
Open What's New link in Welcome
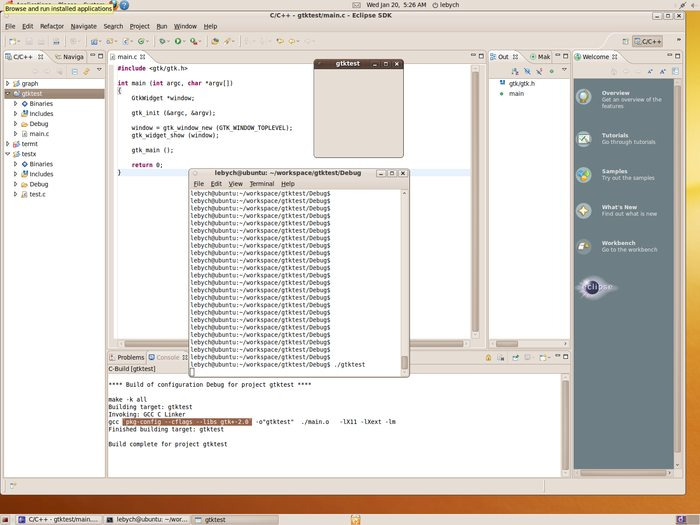click(619, 207)
